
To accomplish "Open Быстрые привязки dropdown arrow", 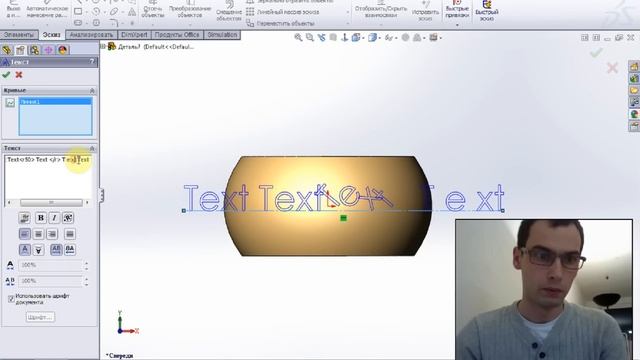I will (x=457, y=25).
